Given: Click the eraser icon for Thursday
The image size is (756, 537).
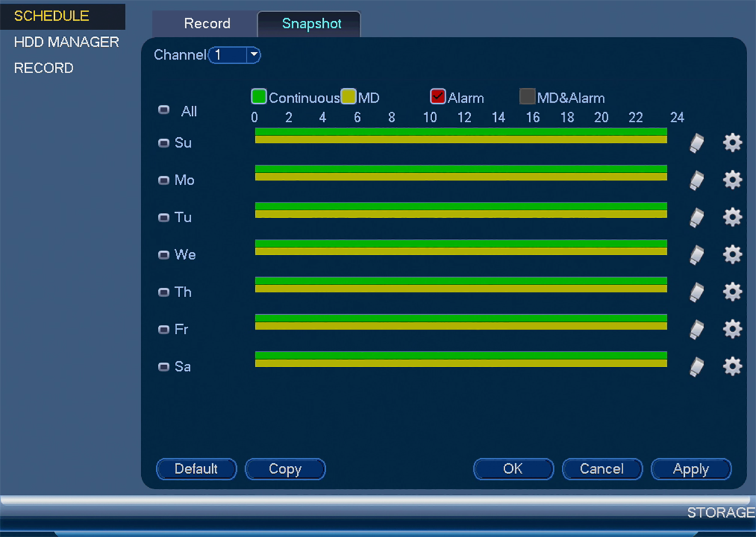Looking at the screenshot, I should [696, 292].
